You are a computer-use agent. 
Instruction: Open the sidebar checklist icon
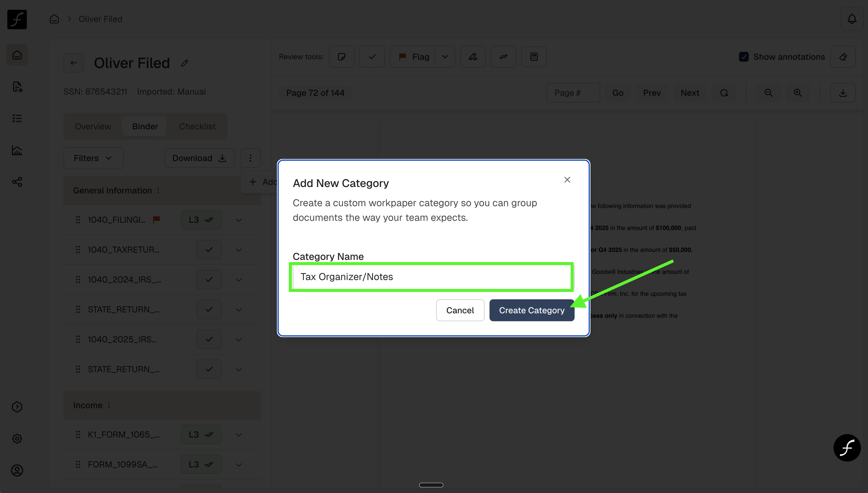[x=17, y=118]
